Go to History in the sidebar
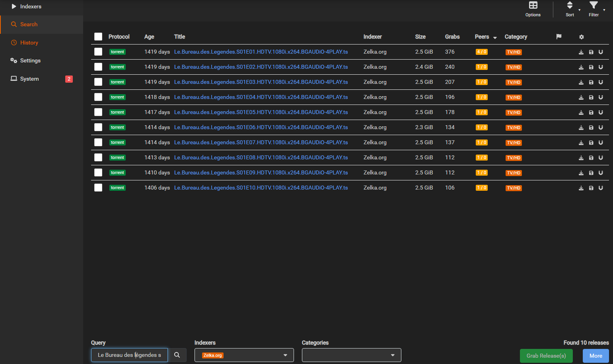This screenshot has height=364, width=613. click(29, 43)
